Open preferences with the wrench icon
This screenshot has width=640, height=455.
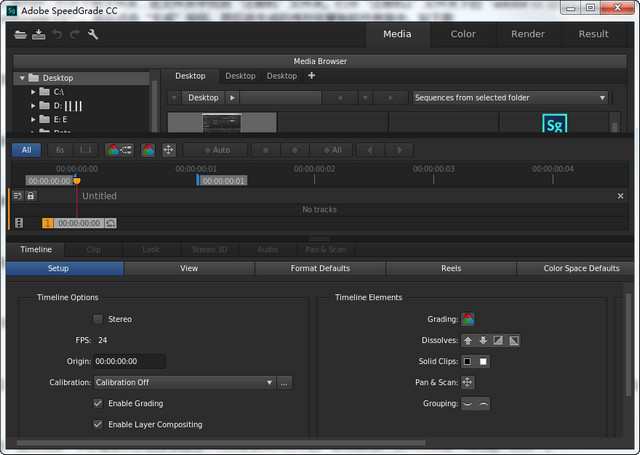tap(93, 34)
